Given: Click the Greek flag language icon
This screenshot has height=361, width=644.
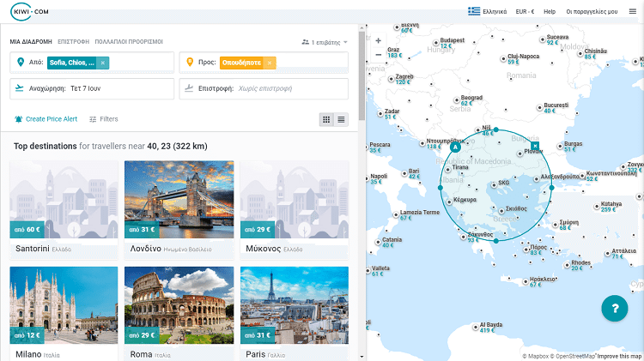Looking at the screenshot, I should coord(474,11).
